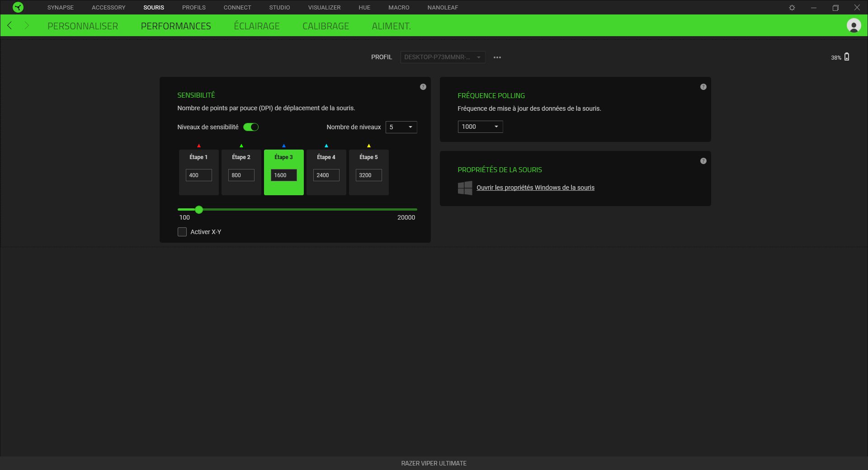Select the Étape 4 sensitivity stage
Viewport: 868px width, 470px height.
[326, 172]
